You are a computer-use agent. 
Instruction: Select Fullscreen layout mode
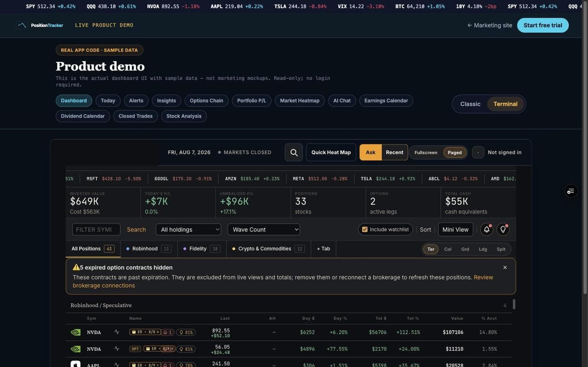(426, 153)
